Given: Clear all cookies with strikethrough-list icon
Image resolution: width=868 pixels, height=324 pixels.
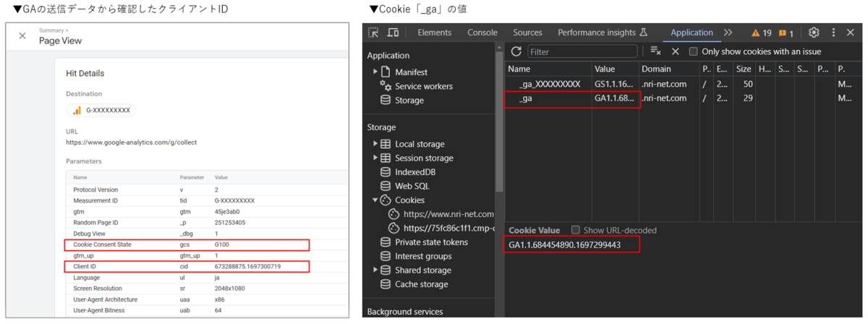Looking at the screenshot, I should [655, 51].
